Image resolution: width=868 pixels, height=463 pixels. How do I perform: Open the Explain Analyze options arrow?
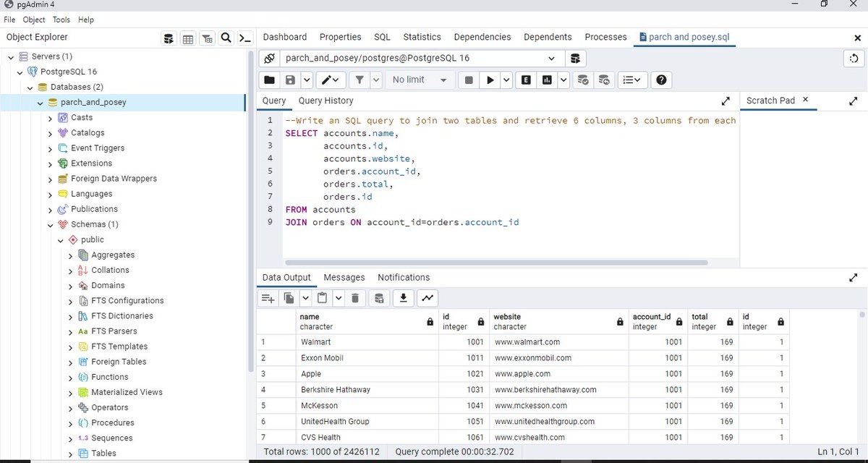point(563,80)
